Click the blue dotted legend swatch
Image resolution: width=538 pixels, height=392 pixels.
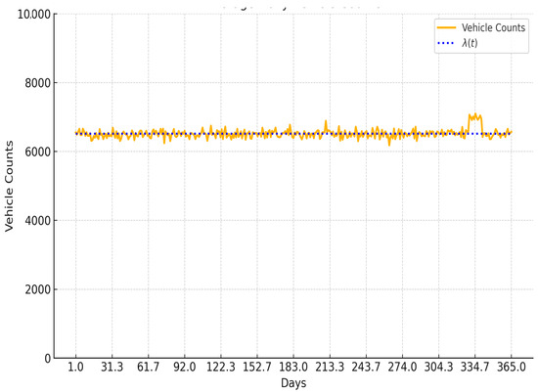tap(446, 43)
